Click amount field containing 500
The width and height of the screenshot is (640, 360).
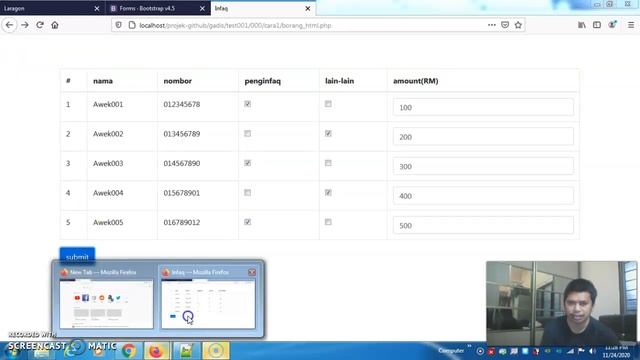[x=483, y=225]
